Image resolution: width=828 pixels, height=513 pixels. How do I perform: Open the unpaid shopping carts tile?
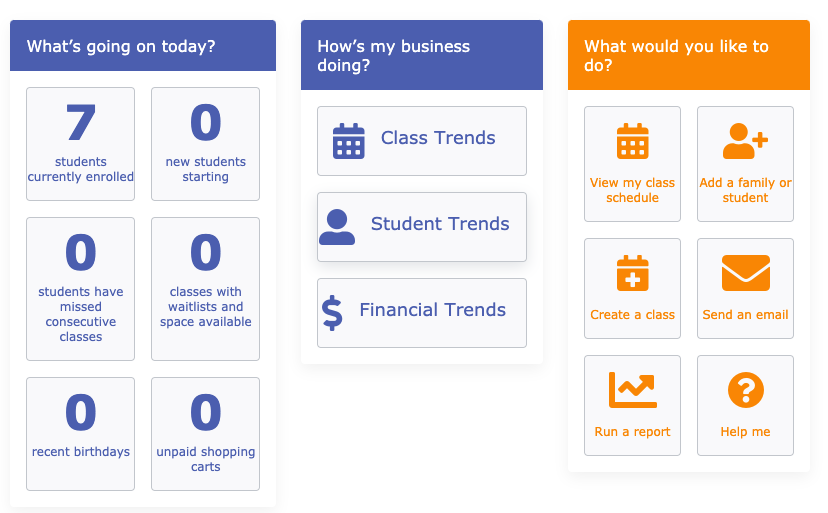point(205,433)
